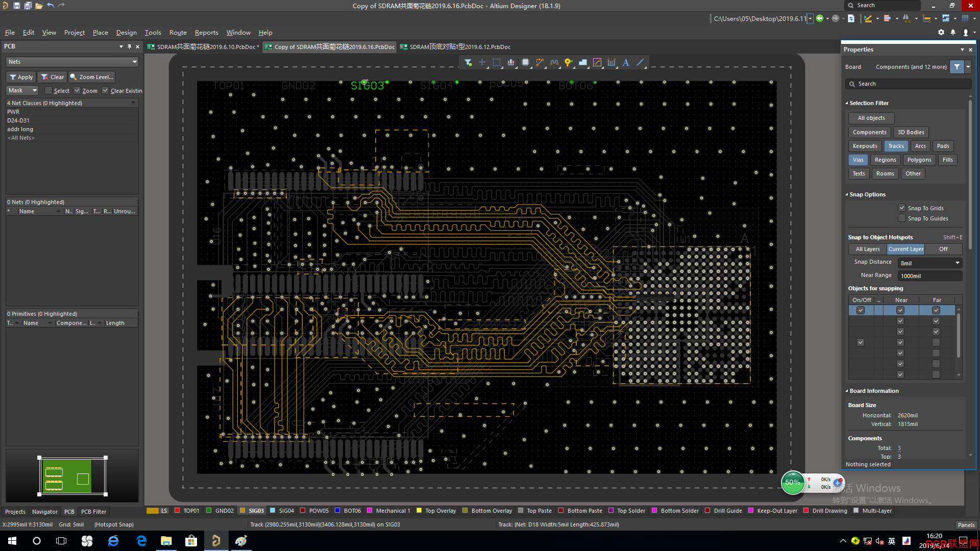980x551 pixels.
Task: Collapse the Board Information section
Action: pyautogui.click(x=847, y=391)
